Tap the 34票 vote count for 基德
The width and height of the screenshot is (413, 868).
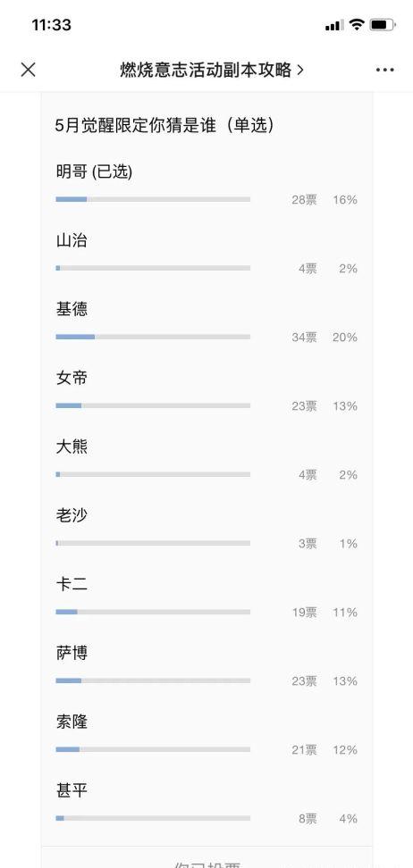(x=304, y=338)
